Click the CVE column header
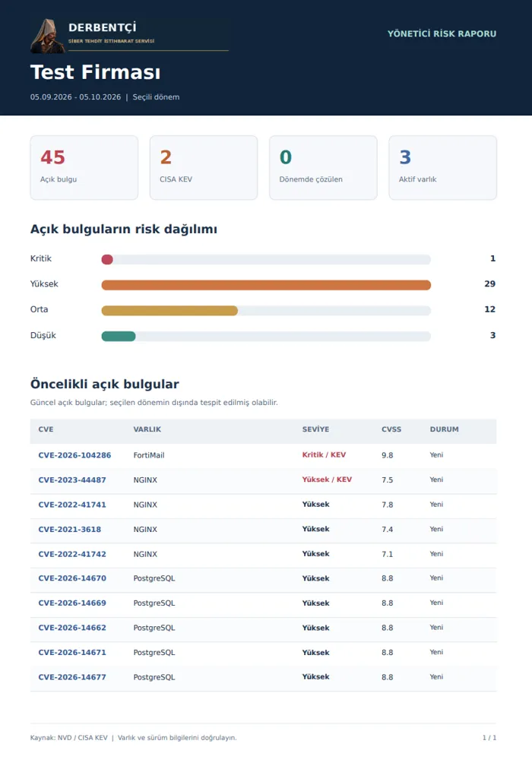Image resolution: width=532 pixels, height=766 pixels. 46,429
